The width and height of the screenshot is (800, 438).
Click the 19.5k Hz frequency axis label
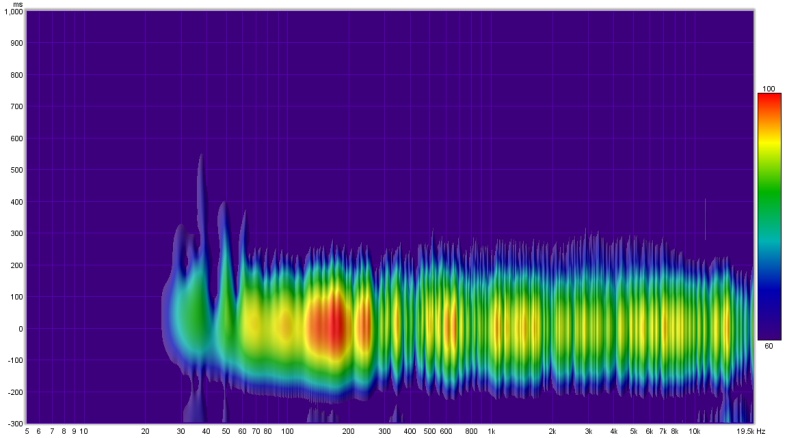point(751,431)
